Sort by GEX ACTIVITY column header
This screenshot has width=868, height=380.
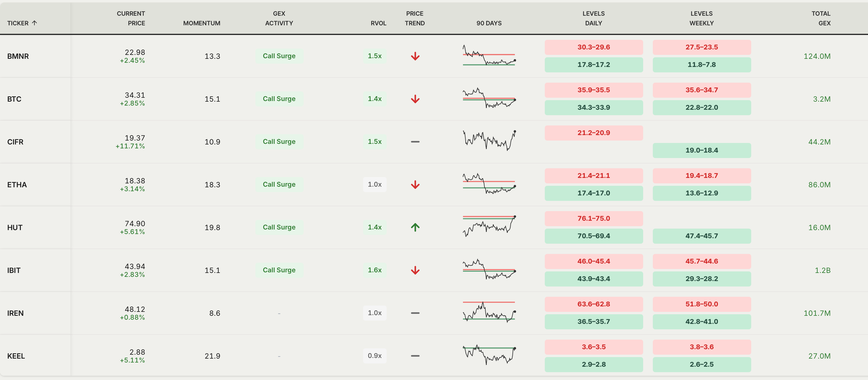tap(279, 18)
